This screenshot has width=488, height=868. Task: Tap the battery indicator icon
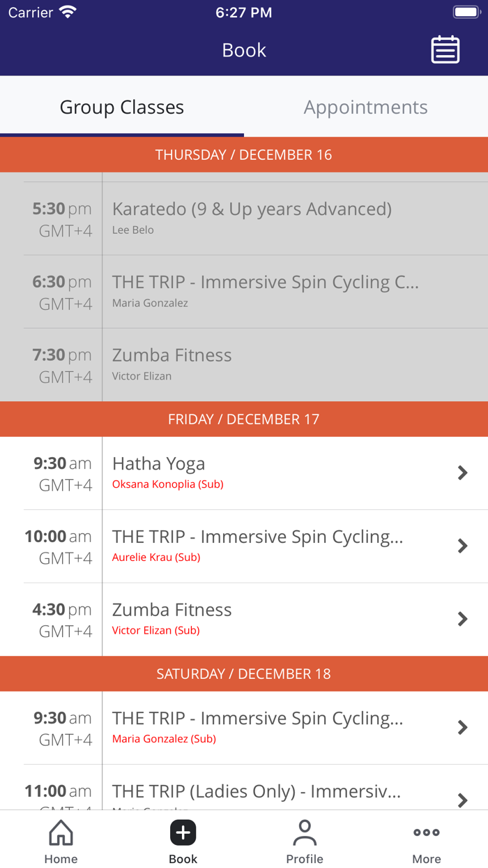[466, 11]
